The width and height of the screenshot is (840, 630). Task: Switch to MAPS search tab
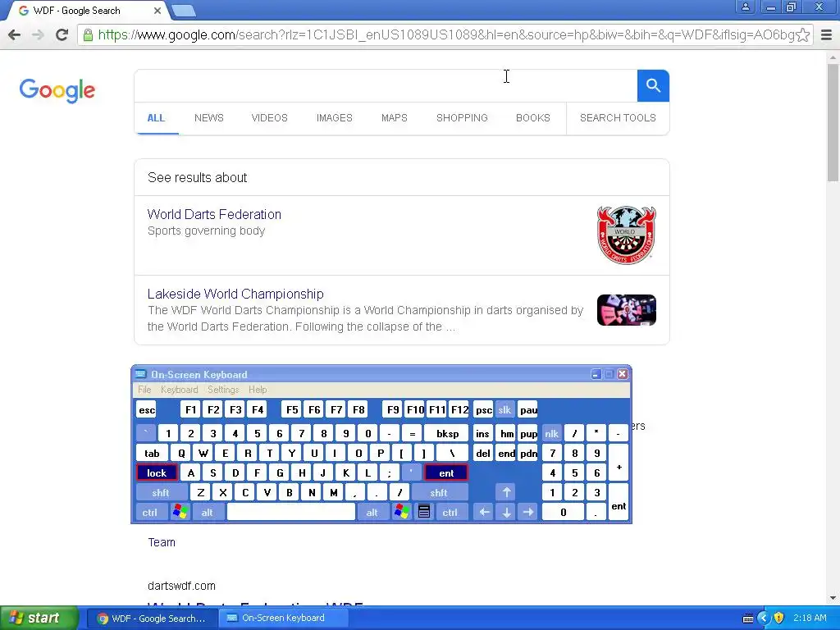click(395, 118)
